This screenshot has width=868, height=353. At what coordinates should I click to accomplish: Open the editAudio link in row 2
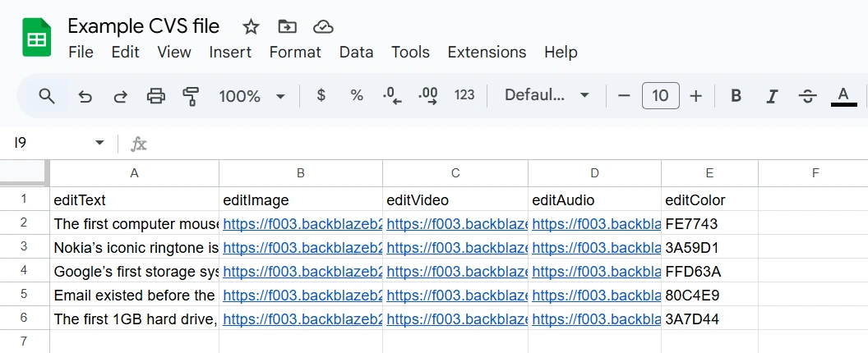pyautogui.click(x=596, y=224)
